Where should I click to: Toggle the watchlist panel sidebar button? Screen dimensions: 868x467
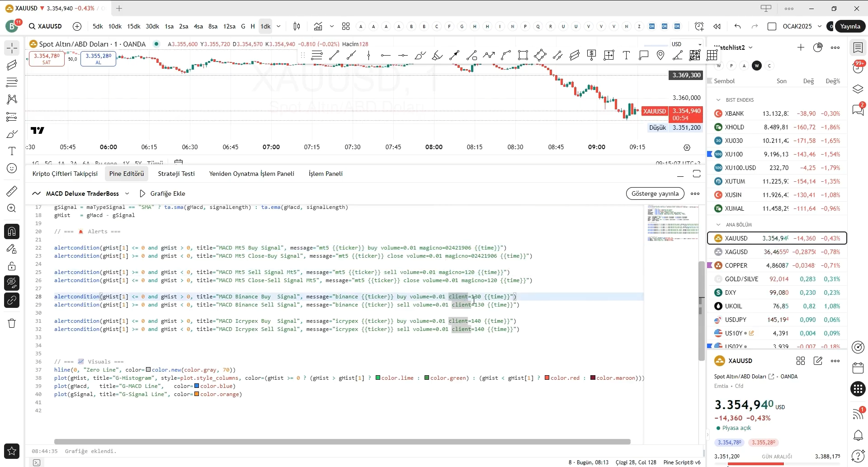coord(858,47)
